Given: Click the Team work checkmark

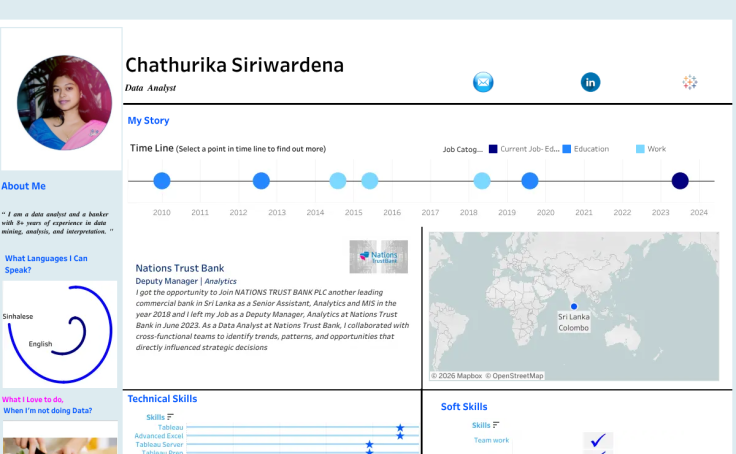Looking at the screenshot, I should coord(598,440).
